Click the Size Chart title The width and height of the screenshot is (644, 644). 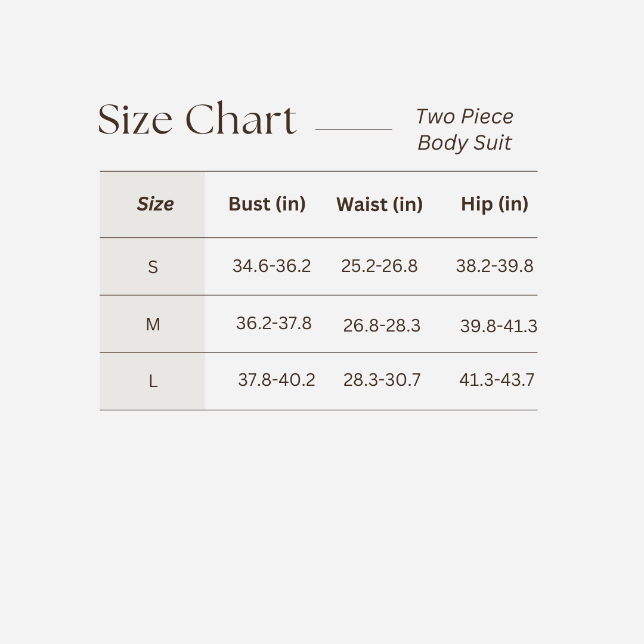coord(197,119)
